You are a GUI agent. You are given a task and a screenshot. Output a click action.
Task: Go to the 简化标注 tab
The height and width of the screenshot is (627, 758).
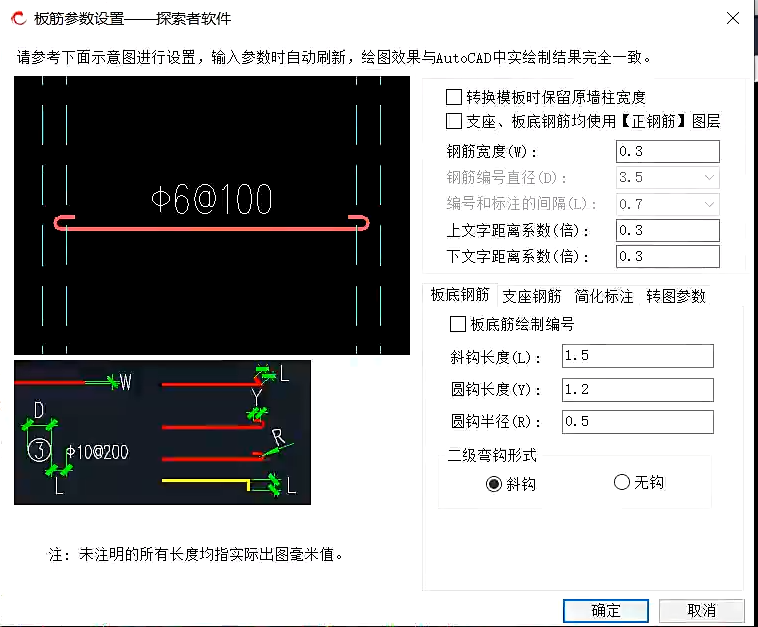(x=603, y=296)
